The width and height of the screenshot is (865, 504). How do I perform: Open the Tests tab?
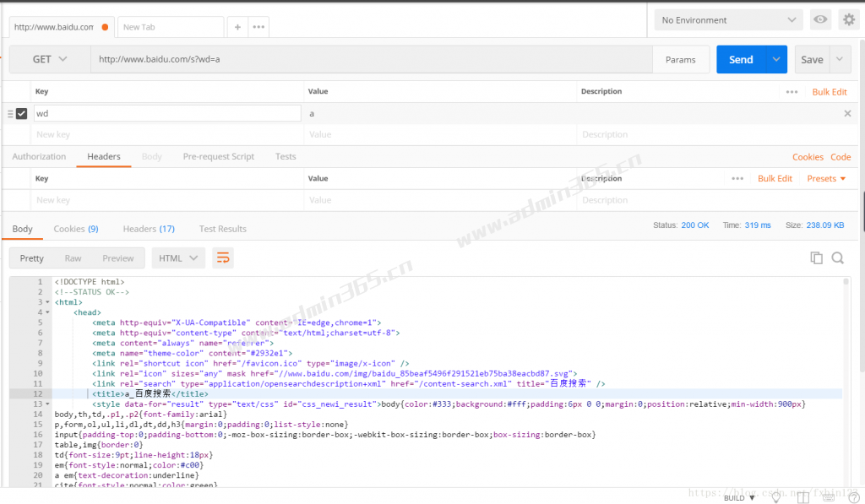point(286,157)
